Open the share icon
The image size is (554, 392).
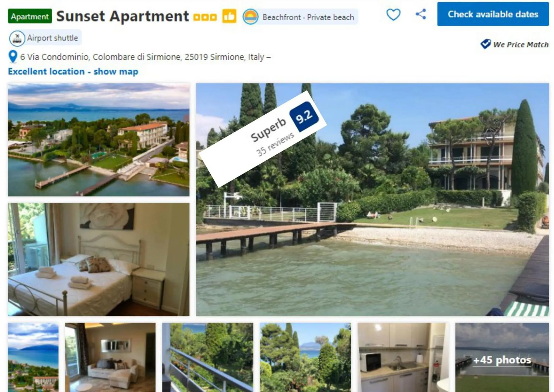[x=421, y=14]
